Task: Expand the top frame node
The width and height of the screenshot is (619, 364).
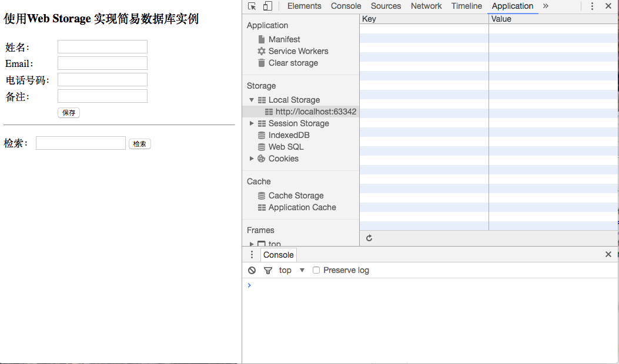Action: [x=252, y=244]
